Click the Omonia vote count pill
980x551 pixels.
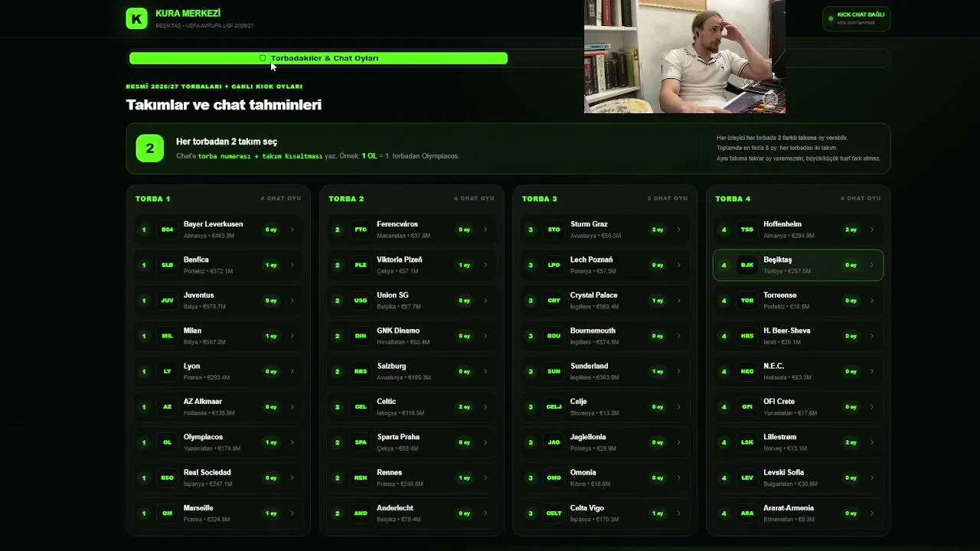pyautogui.click(x=658, y=478)
